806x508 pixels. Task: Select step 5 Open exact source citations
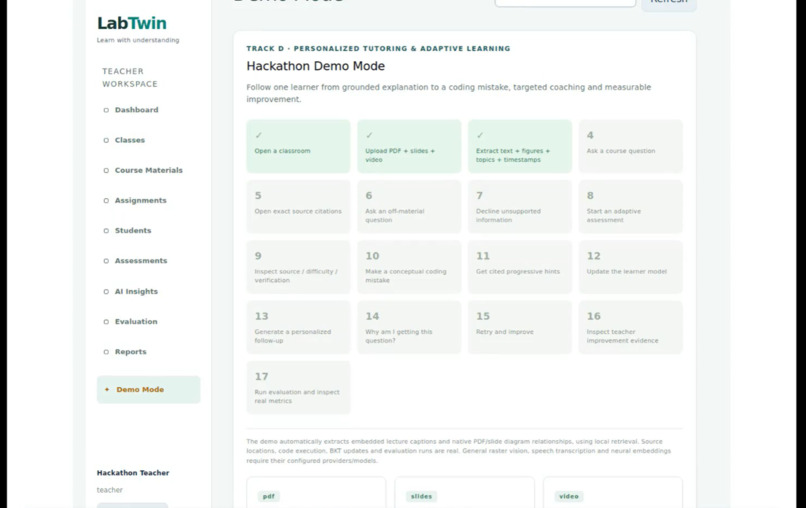298,207
